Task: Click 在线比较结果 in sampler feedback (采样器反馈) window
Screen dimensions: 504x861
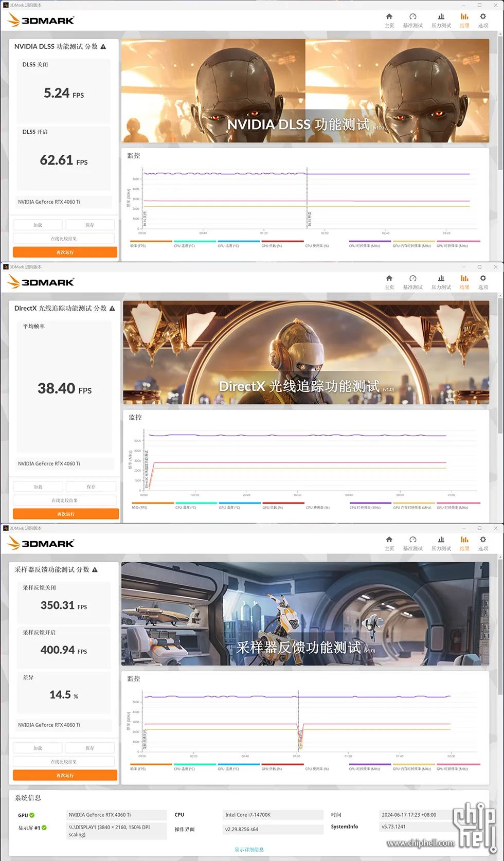Action: (x=64, y=762)
